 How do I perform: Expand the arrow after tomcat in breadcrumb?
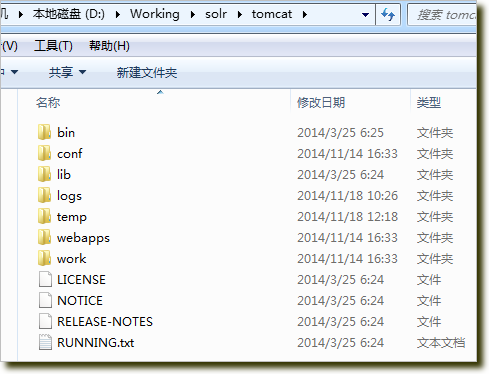pyautogui.click(x=305, y=15)
